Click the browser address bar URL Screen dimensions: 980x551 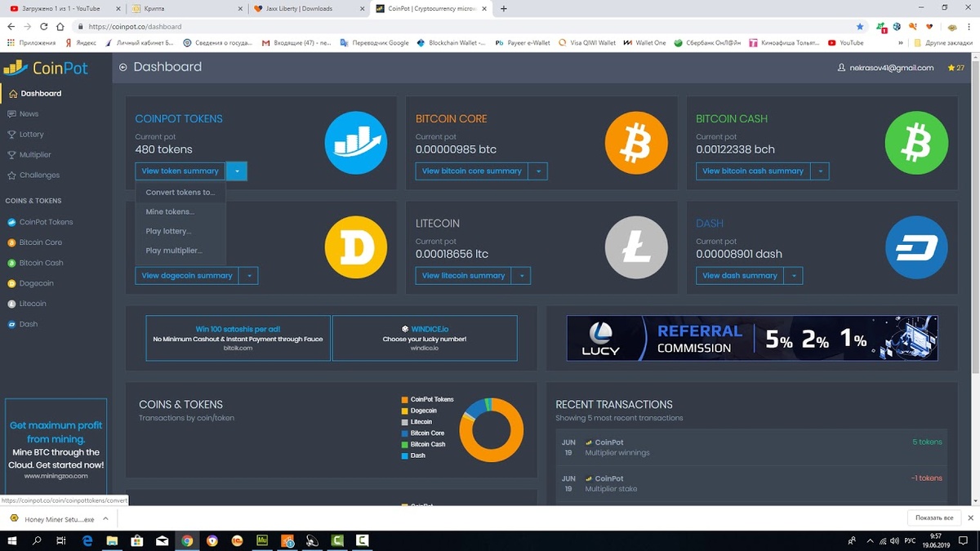point(135,26)
